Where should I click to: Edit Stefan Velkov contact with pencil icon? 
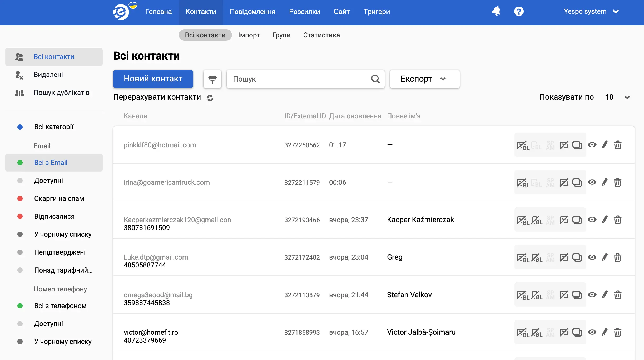click(x=605, y=295)
